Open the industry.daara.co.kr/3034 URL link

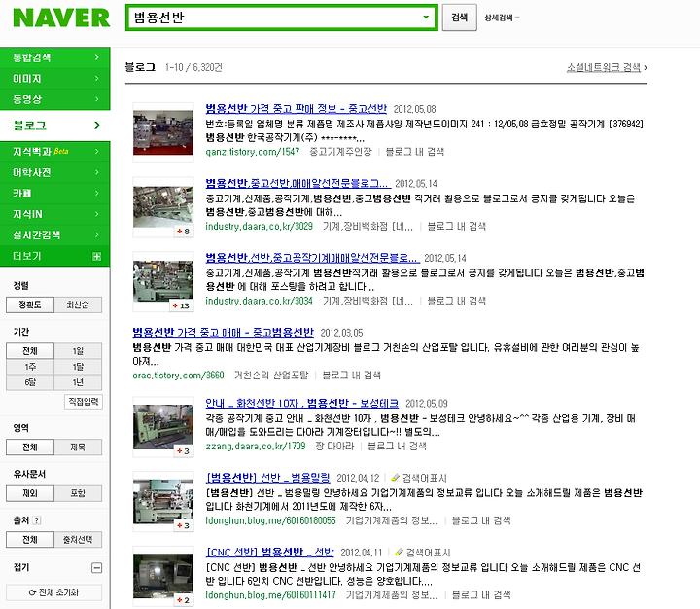click(259, 301)
